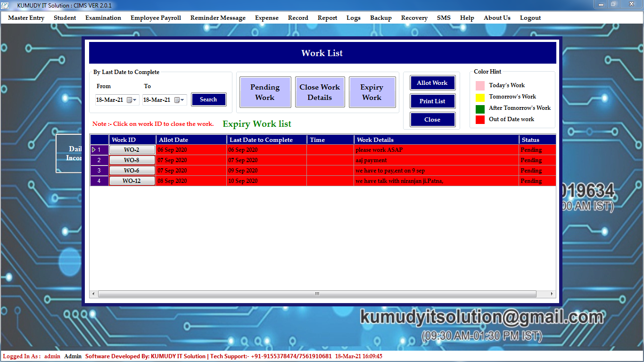Click the yellow Tomorrow's Work swatch
644x362 pixels.
coord(480,98)
